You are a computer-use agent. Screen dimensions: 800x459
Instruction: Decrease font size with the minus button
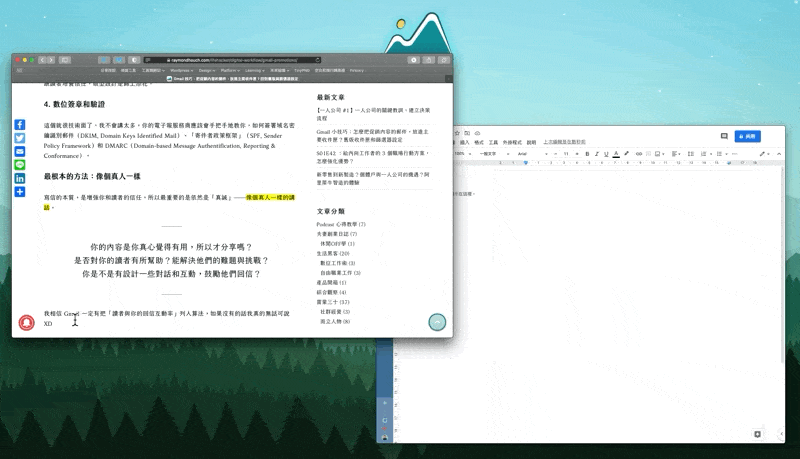click(x=556, y=154)
